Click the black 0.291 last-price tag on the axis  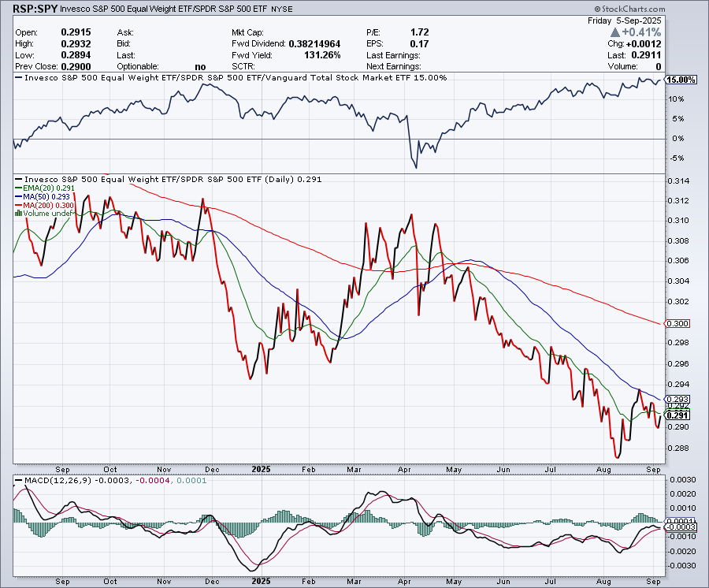(677, 415)
